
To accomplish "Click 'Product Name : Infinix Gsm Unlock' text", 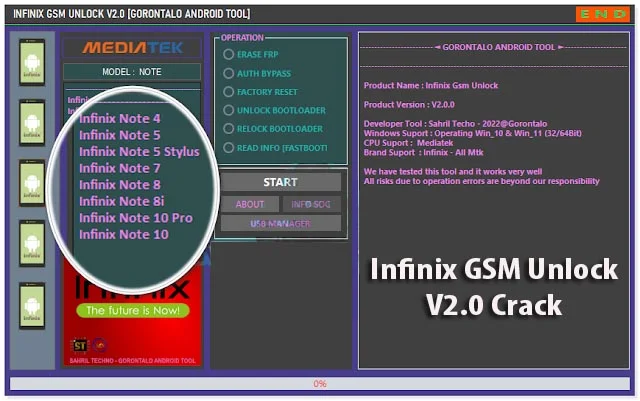I will click(x=431, y=86).
